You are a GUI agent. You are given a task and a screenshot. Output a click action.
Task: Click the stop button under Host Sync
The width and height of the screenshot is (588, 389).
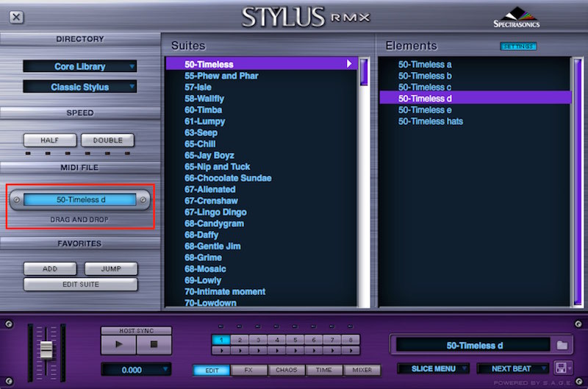tap(154, 344)
